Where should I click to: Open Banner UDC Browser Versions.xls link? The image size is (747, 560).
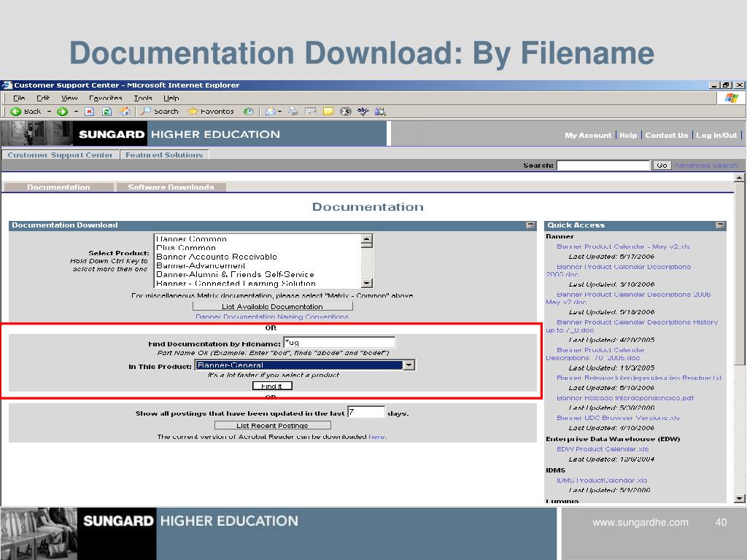618,418
